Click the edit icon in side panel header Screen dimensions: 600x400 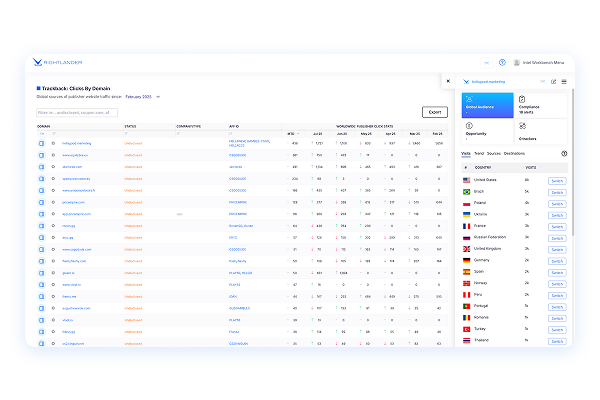pyautogui.click(x=554, y=81)
